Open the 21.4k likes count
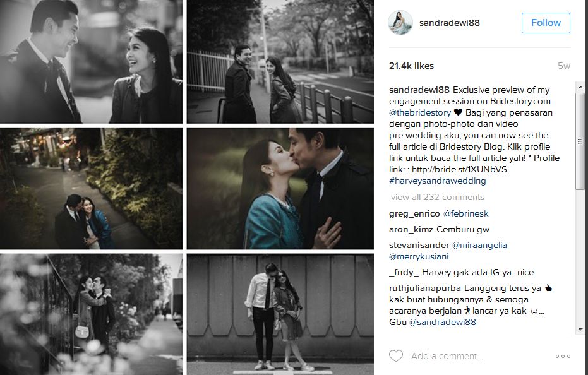This screenshot has width=588, height=375. click(x=411, y=66)
